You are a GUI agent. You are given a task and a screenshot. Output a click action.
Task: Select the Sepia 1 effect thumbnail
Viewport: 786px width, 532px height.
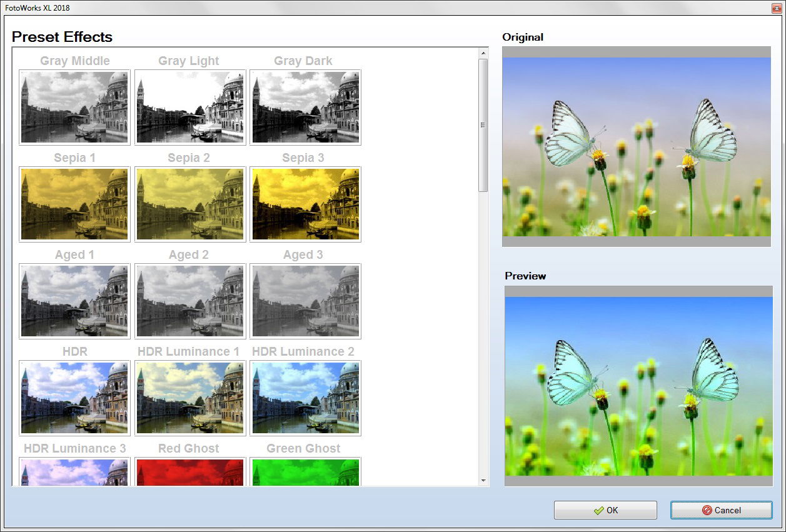(74, 204)
